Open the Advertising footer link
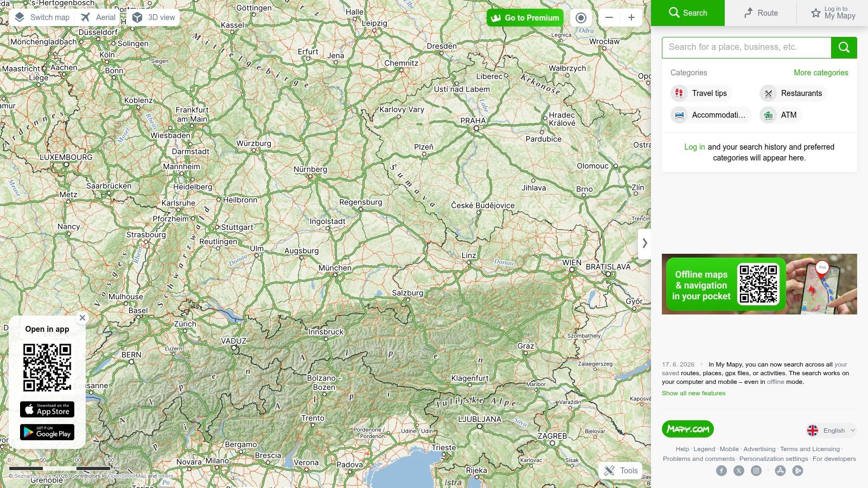The image size is (868, 488). coord(759,449)
